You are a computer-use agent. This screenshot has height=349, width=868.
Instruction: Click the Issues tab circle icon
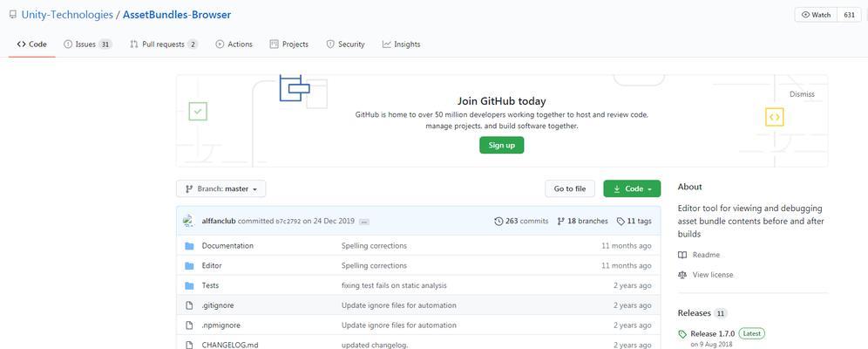[x=68, y=44]
